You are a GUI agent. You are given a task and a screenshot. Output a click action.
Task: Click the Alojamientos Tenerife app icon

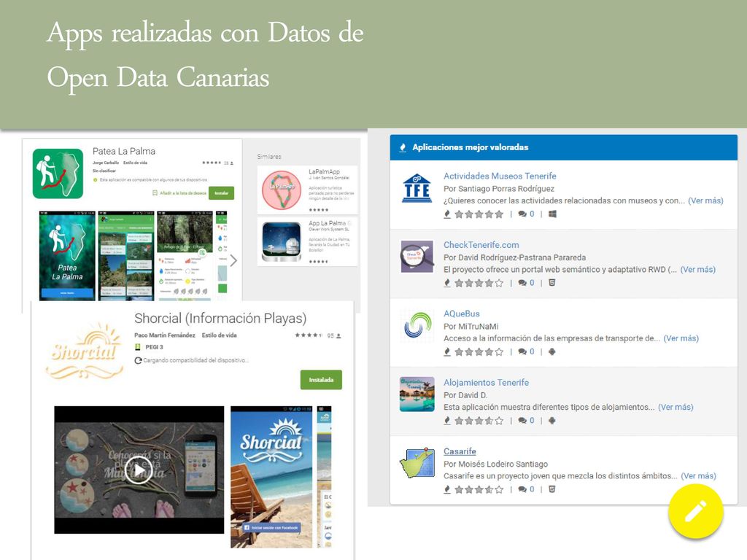click(x=417, y=394)
